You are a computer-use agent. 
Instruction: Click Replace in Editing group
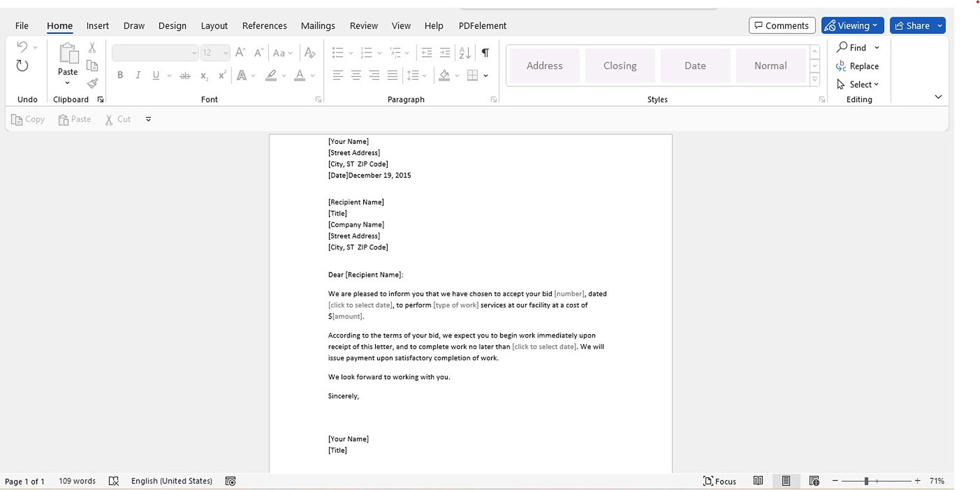point(857,66)
